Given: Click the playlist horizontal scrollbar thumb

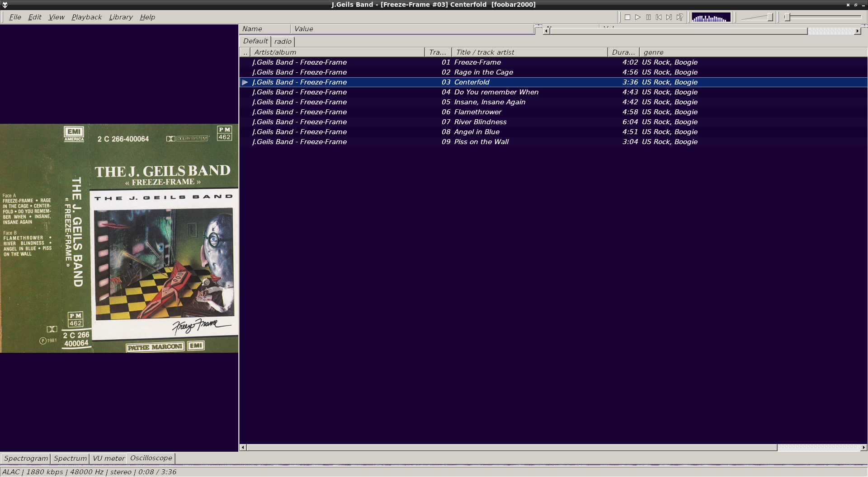Looking at the screenshot, I should [512, 448].
